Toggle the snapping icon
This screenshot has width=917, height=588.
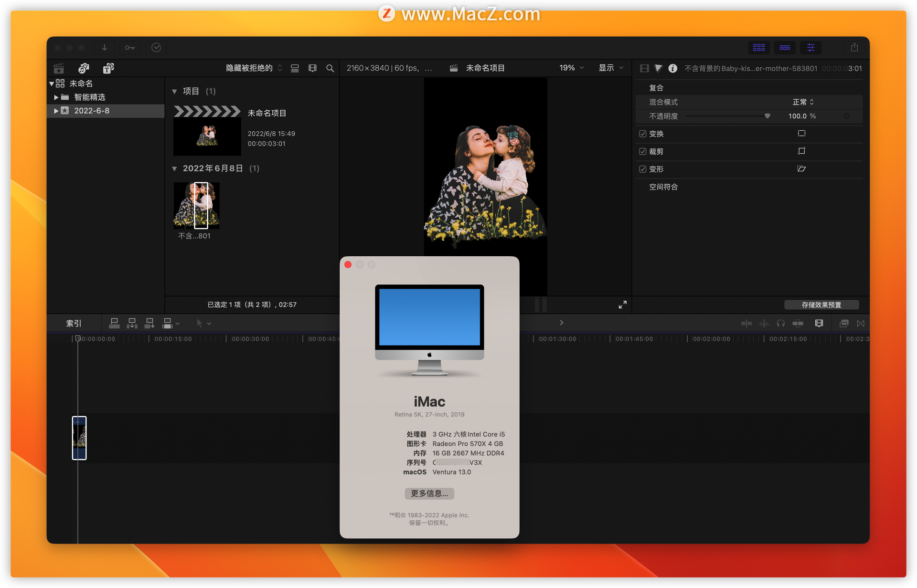(798, 324)
